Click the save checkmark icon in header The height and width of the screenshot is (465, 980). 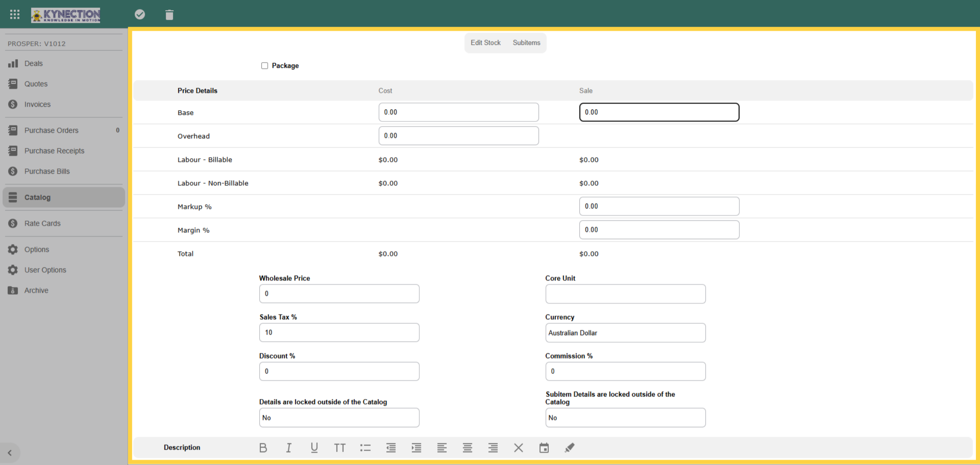pyautogui.click(x=140, y=15)
